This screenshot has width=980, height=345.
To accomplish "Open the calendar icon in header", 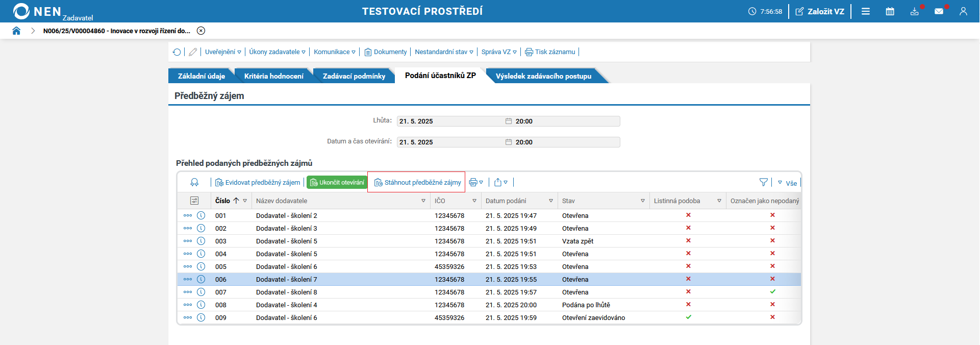I will (x=890, y=11).
